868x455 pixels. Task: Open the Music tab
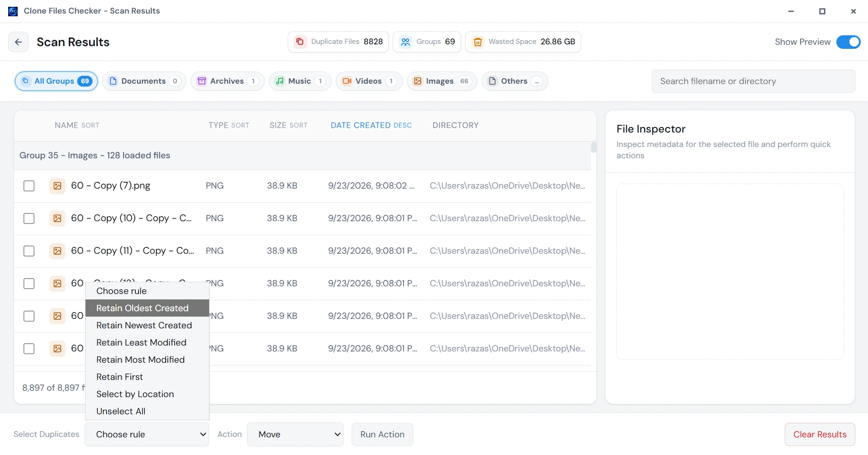coord(300,81)
